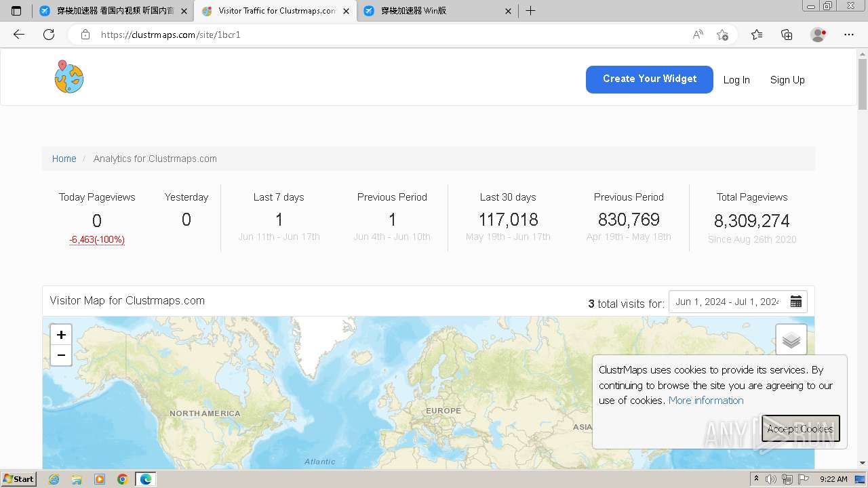Image resolution: width=868 pixels, height=488 pixels.
Task: Switch to the 穿梭加速器 Win版 tab
Action: (x=414, y=11)
